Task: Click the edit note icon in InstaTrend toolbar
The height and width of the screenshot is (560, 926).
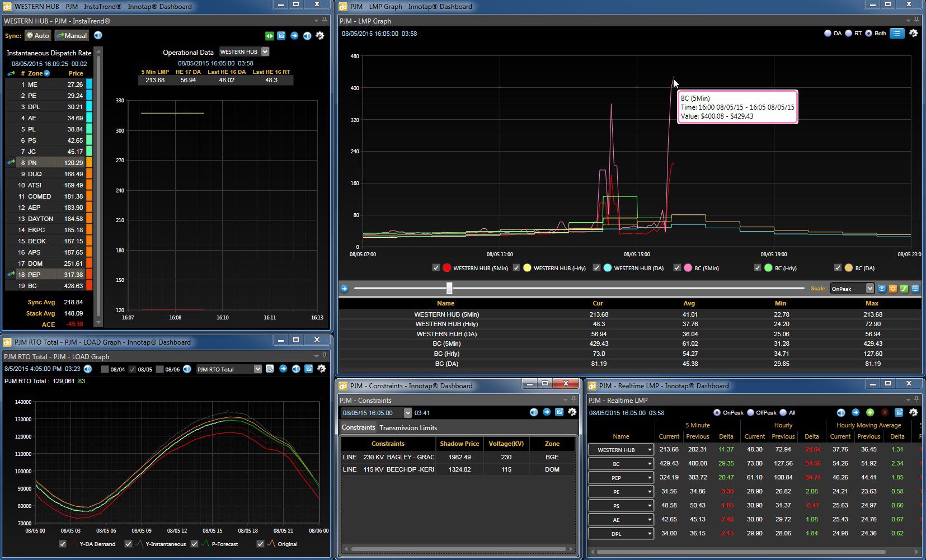Action: click(281, 36)
